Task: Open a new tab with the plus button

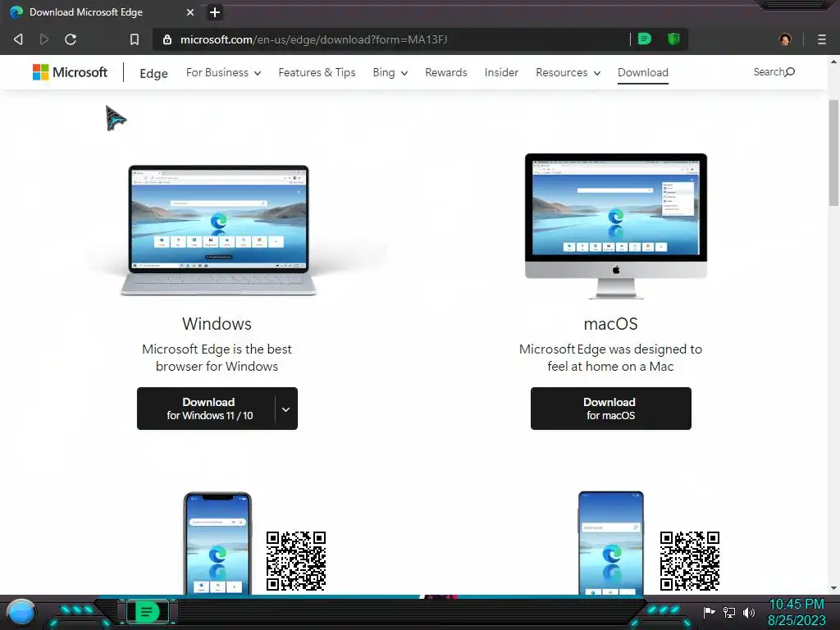Action: pyautogui.click(x=215, y=11)
